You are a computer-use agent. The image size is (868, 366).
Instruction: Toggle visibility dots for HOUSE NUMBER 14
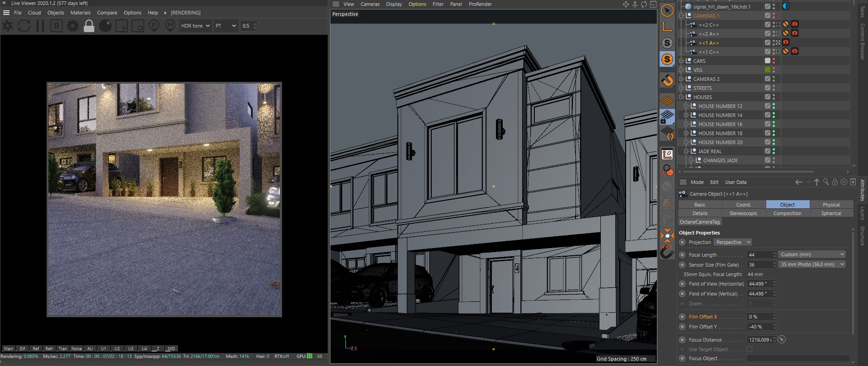[774, 115]
